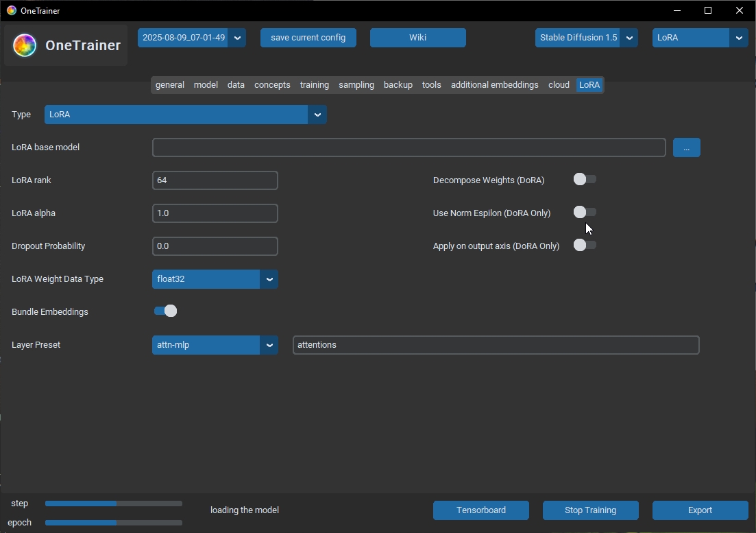Image resolution: width=756 pixels, height=533 pixels.
Task: Toggle Decompose Weights (DoRA) switch
Action: 585,180
